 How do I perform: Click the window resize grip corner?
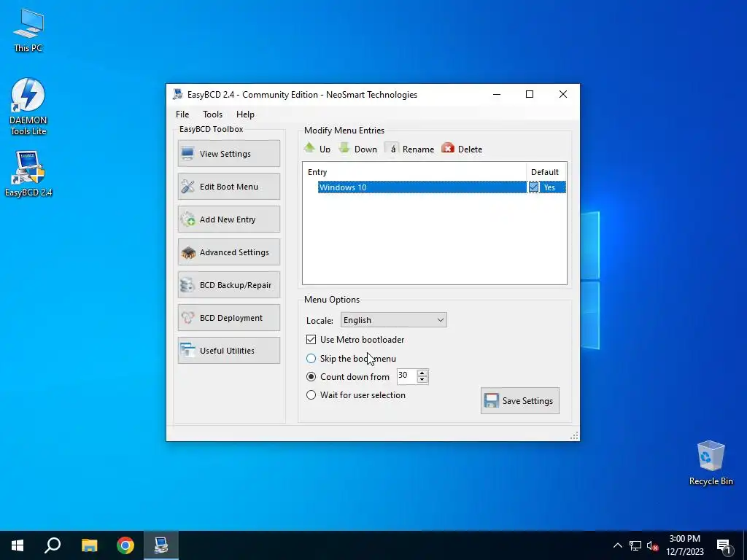(575, 436)
